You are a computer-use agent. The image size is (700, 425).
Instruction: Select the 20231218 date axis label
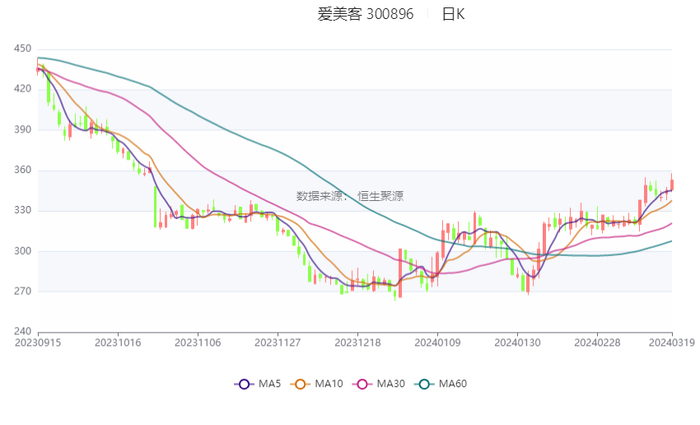pos(357,342)
